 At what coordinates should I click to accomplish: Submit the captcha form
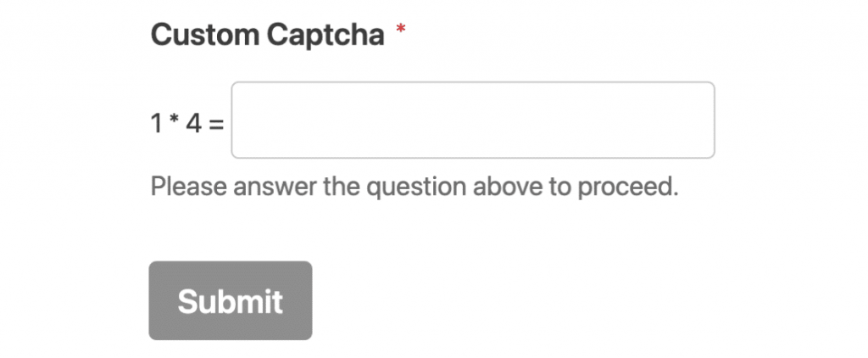click(x=230, y=301)
